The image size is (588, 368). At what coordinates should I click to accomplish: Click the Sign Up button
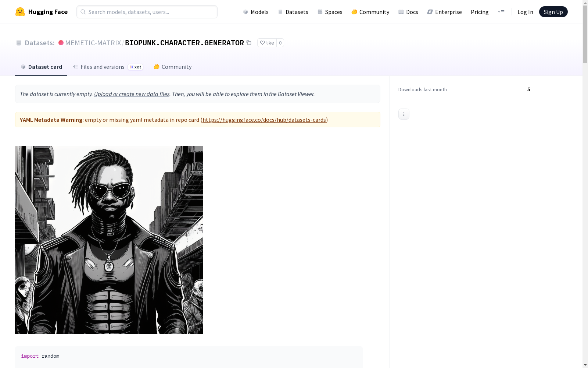point(553,12)
